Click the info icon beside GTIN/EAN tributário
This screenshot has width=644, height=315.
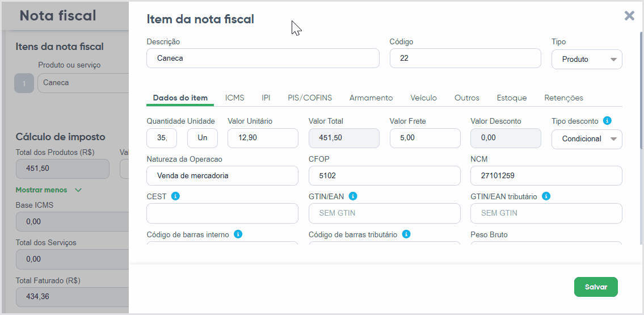(546, 196)
